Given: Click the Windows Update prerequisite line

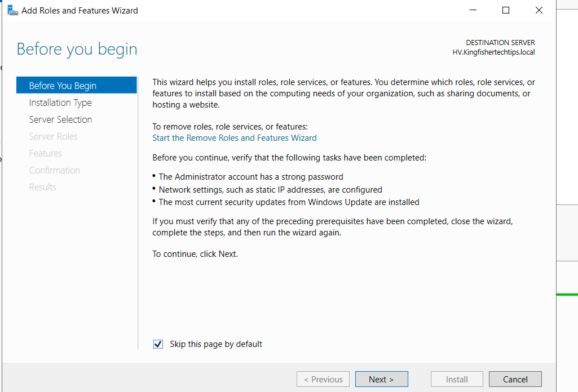Looking at the screenshot, I should pos(289,202).
